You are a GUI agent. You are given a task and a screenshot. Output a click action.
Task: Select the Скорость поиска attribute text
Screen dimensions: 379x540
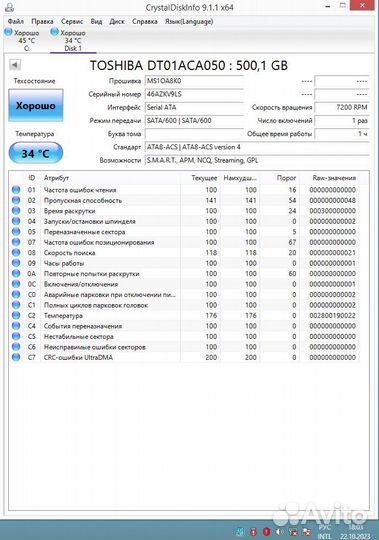coord(69,253)
